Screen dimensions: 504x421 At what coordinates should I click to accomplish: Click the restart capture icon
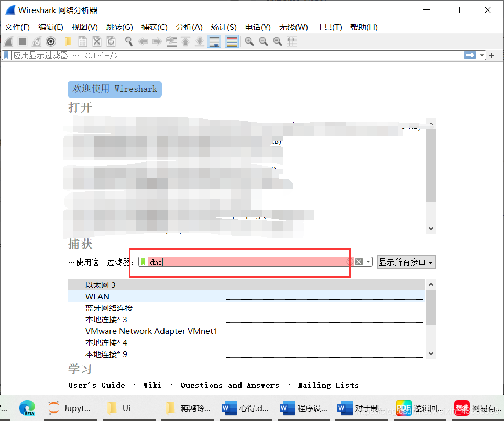[x=36, y=41]
